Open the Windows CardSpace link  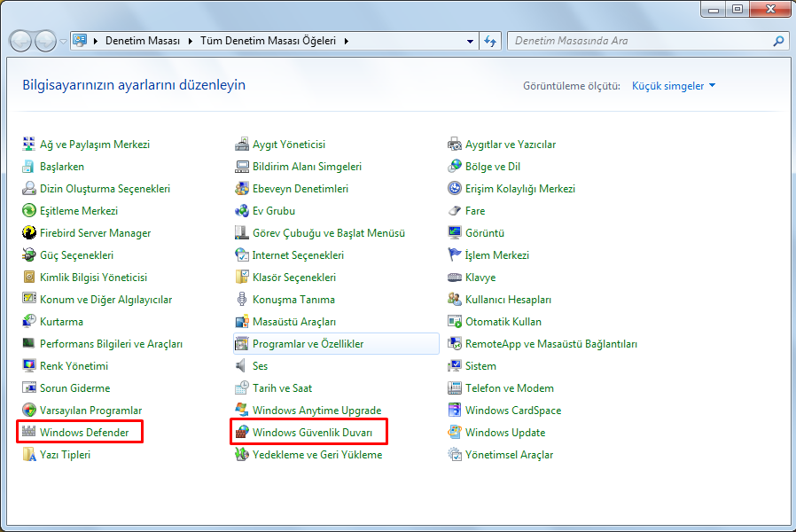pyautogui.click(x=513, y=411)
